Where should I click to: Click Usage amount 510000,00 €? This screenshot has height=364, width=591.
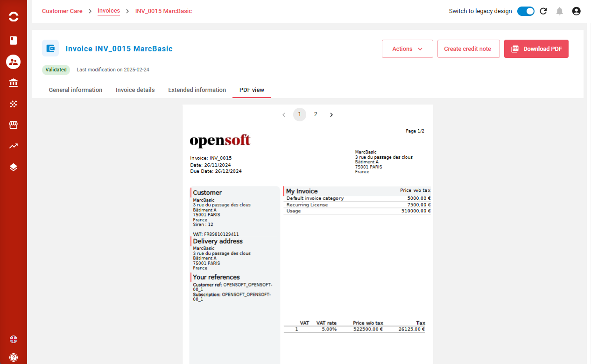pyautogui.click(x=416, y=211)
